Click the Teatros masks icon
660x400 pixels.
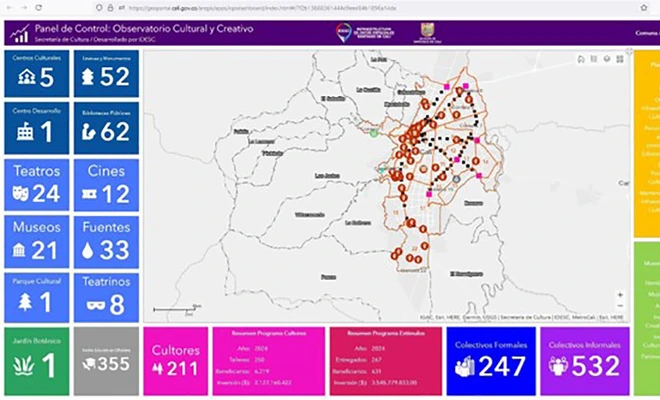pyautogui.click(x=20, y=194)
